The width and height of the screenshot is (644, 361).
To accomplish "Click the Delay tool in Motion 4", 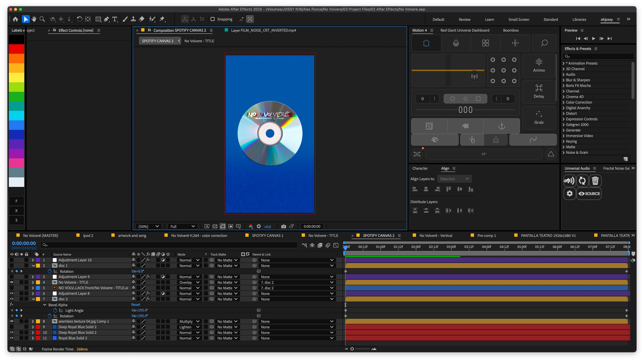I will [539, 92].
